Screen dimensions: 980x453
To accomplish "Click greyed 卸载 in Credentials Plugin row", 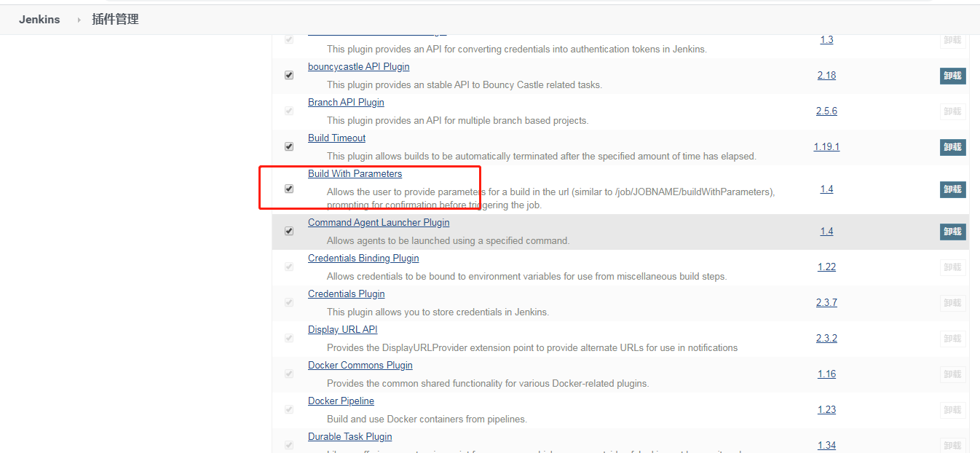I will point(952,303).
